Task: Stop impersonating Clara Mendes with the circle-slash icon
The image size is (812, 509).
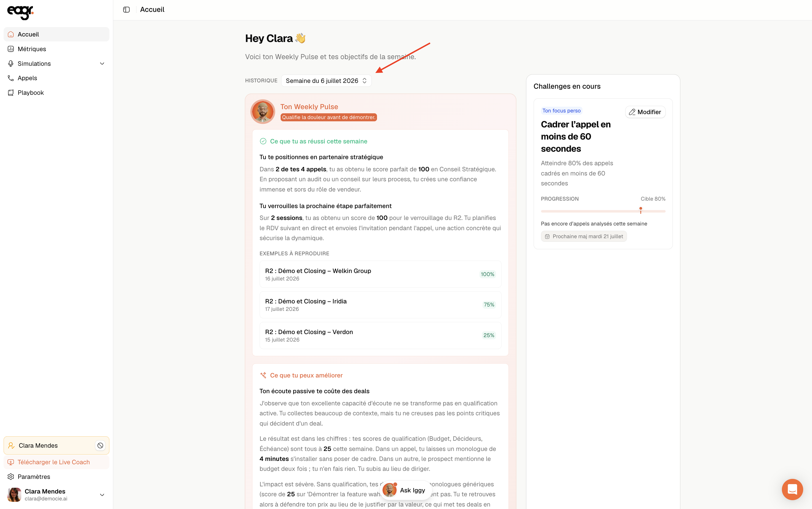Action: (100, 445)
